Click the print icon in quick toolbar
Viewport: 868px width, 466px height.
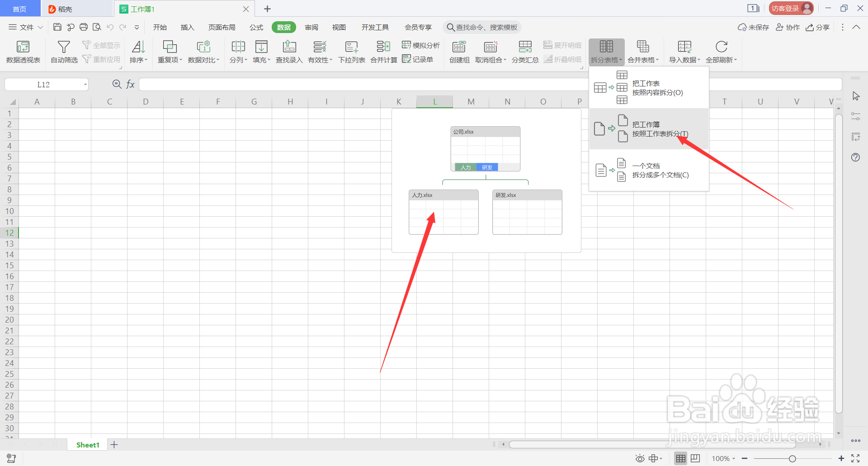(x=84, y=27)
